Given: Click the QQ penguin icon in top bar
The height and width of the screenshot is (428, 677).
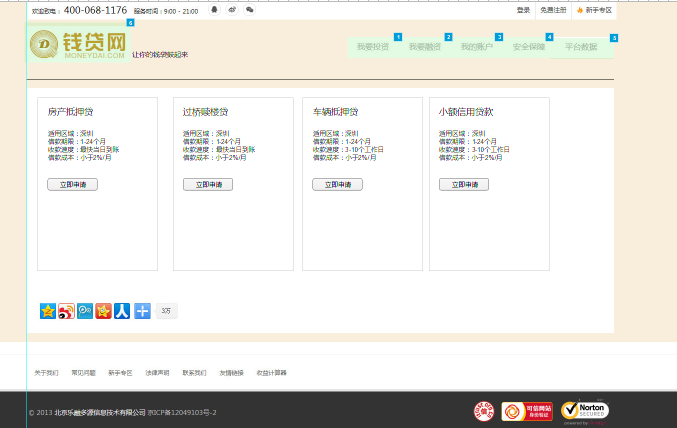Looking at the screenshot, I should 215,10.
